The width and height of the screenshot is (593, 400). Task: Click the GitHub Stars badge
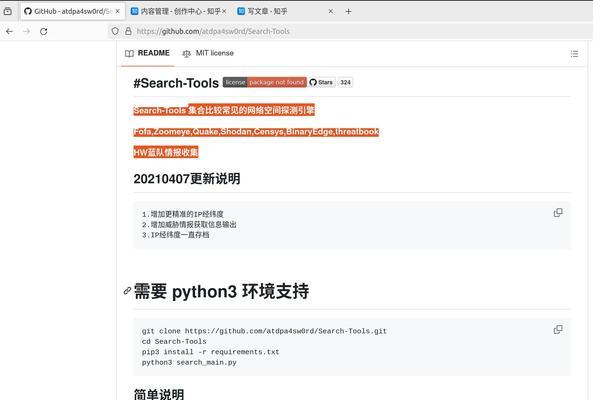pyautogui.click(x=322, y=82)
